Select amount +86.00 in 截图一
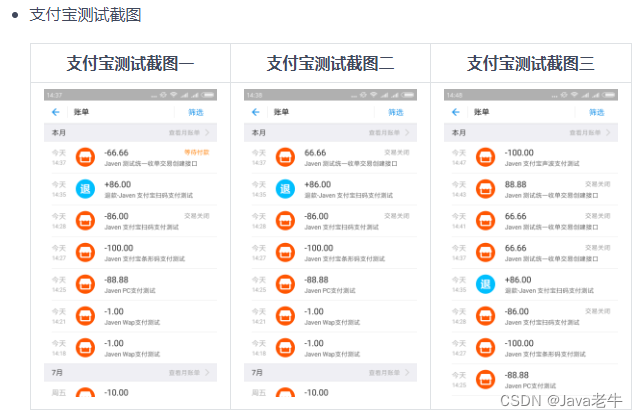Viewport: 638px width, 417px height. pyautogui.click(x=118, y=184)
